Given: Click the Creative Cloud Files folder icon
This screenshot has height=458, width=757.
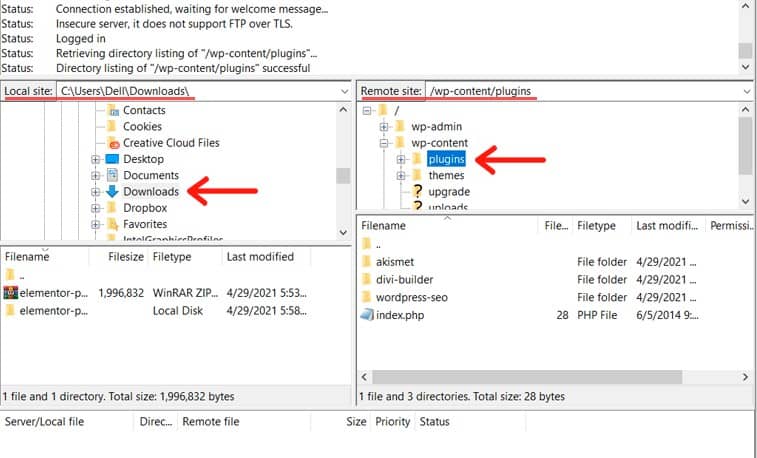Looking at the screenshot, I should (112, 143).
